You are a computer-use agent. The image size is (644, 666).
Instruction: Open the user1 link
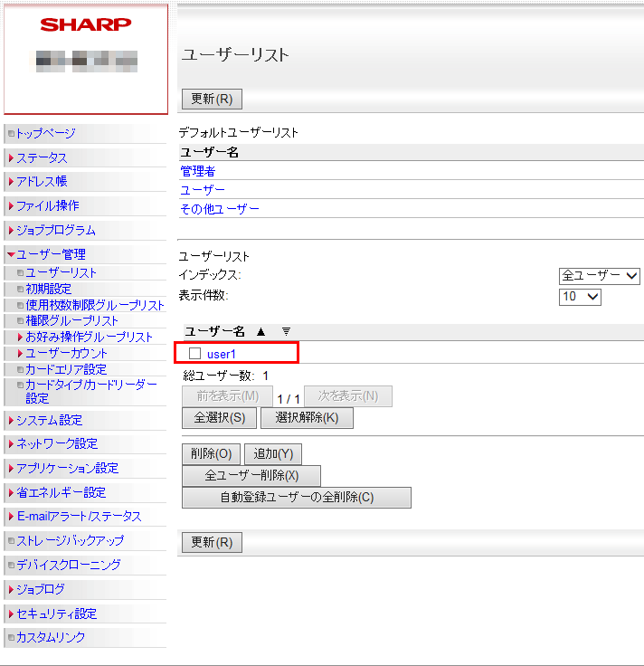pyautogui.click(x=221, y=354)
